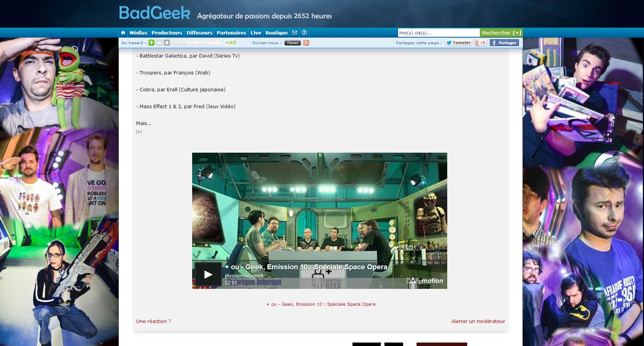
Task: Share page via Tweeter button
Action: click(458, 43)
